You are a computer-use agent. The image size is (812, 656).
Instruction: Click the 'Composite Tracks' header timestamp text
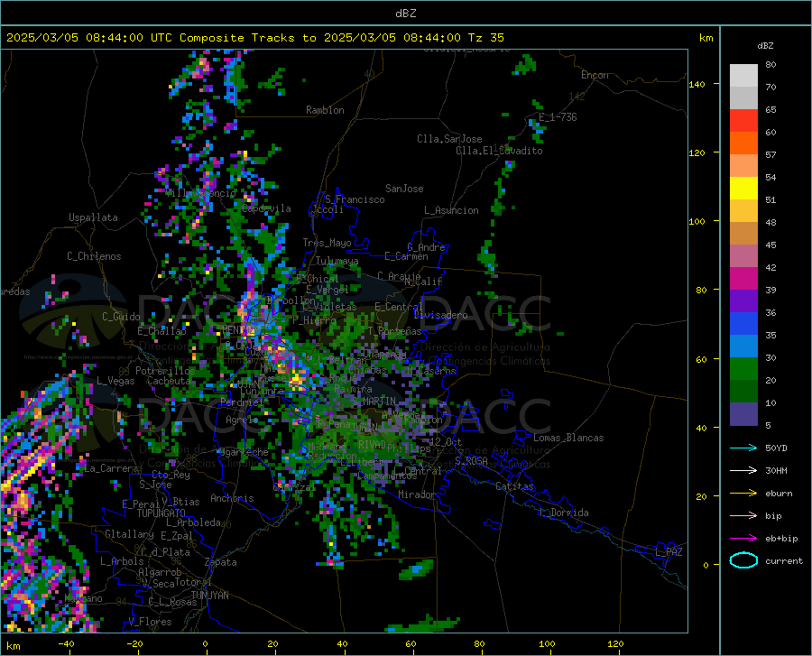pos(254,38)
